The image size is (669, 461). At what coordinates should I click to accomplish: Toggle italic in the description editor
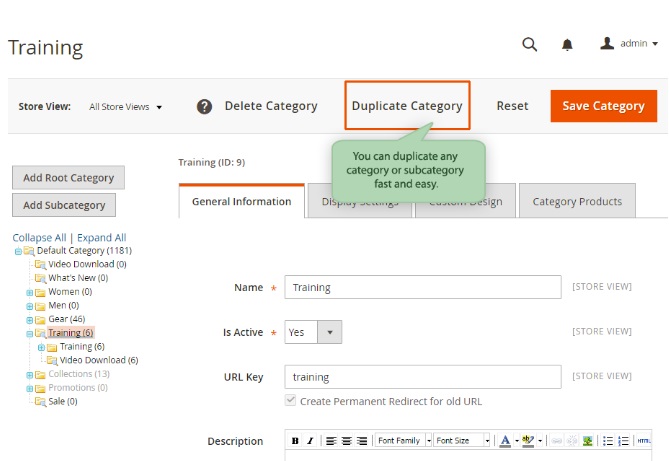pyautogui.click(x=309, y=441)
